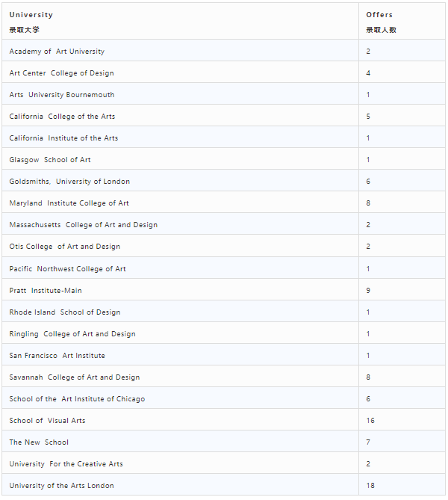Click offers value 7 for The New School
The image size is (448, 500).
pos(368,442)
